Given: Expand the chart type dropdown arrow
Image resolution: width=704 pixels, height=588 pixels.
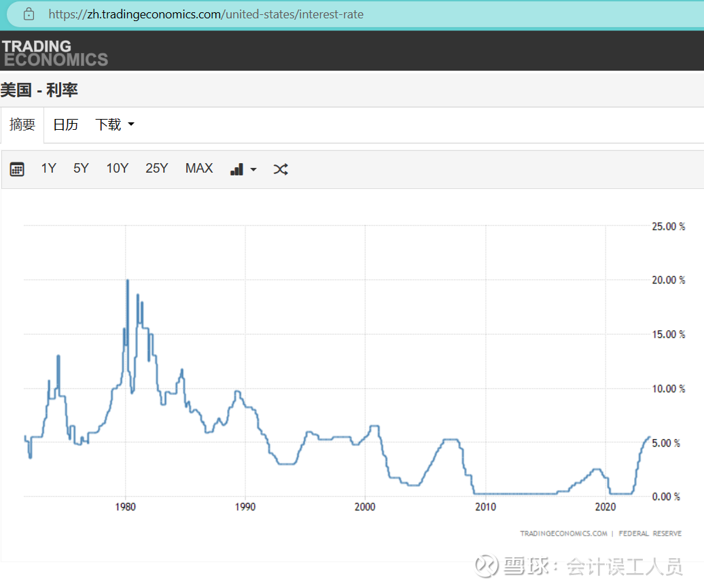Looking at the screenshot, I should pyautogui.click(x=253, y=170).
